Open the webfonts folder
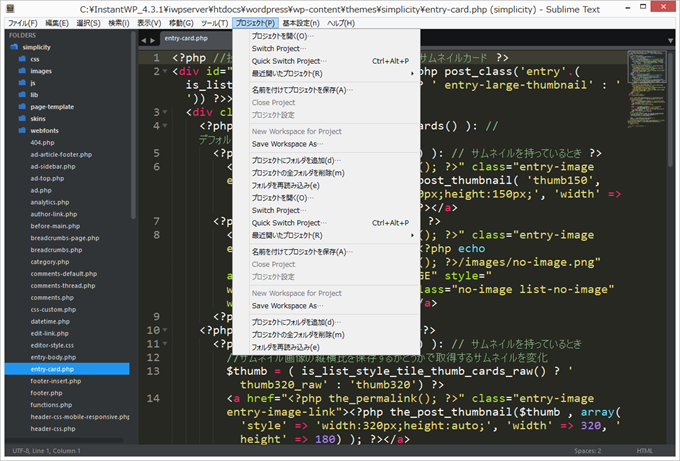Viewport: 680px width, 461px height. (44, 131)
